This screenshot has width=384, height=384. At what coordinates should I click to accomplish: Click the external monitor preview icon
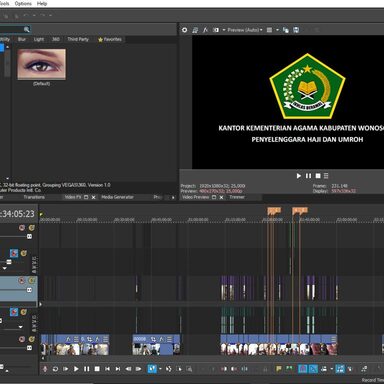click(195, 30)
